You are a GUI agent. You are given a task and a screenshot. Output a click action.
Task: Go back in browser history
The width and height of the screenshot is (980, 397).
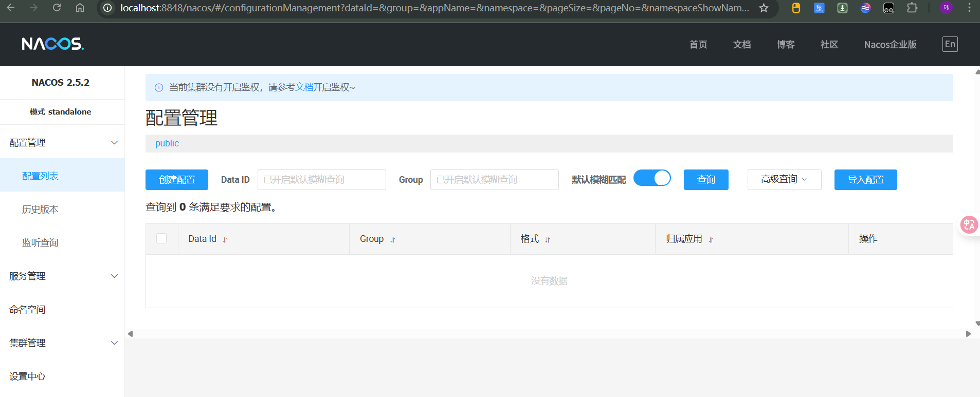point(11,8)
